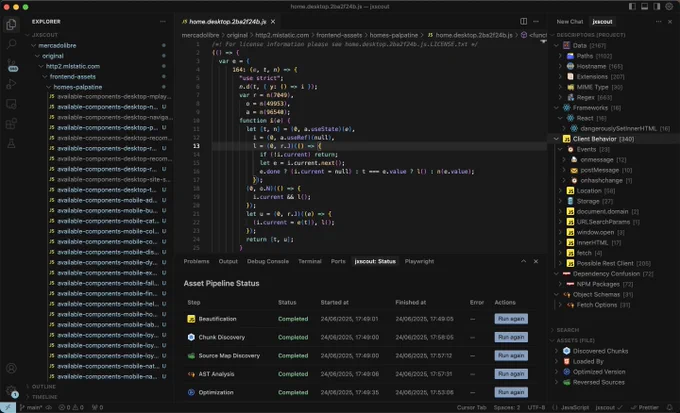Open the Accounts menu icon
This screenshot has height=413, width=680.
point(11,368)
